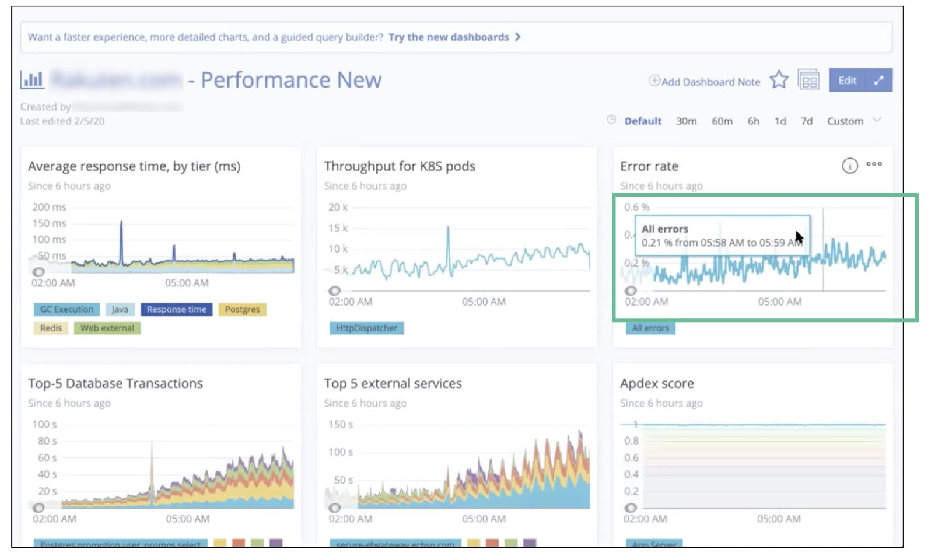Image resolution: width=928 pixels, height=560 pixels.
Task: Click the Response time color legend
Action: pyautogui.click(x=176, y=310)
